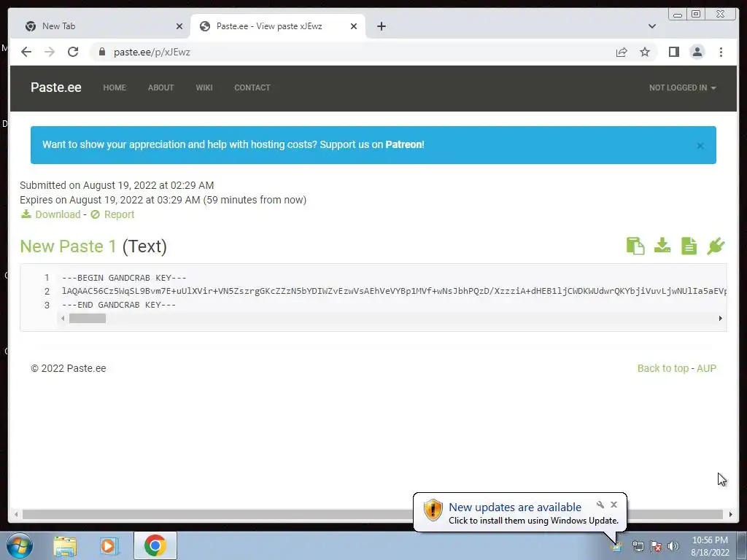Open the WIKI nav item
Viewport: 747px width, 560px height.
[204, 87]
